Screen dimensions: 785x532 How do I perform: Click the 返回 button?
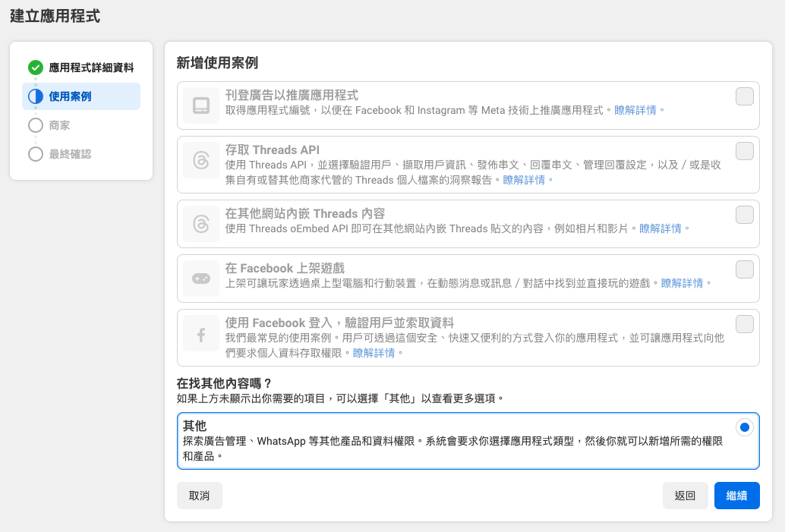coord(685,495)
